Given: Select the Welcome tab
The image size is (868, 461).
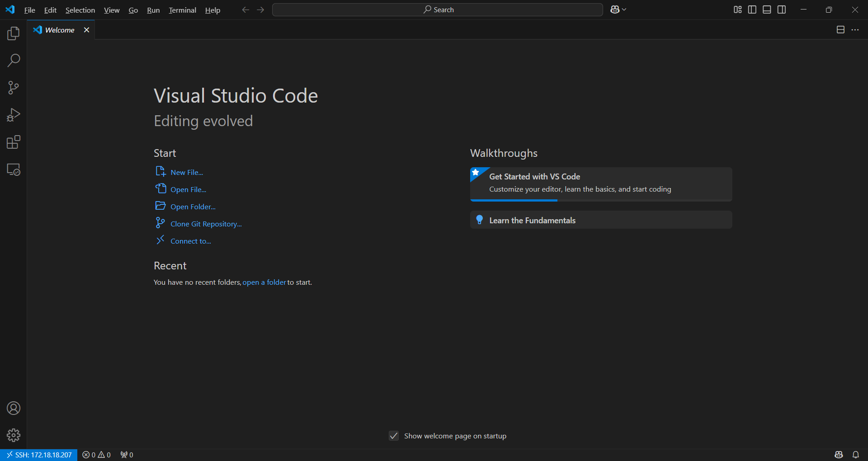Looking at the screenshot, I should click(61, 30).
